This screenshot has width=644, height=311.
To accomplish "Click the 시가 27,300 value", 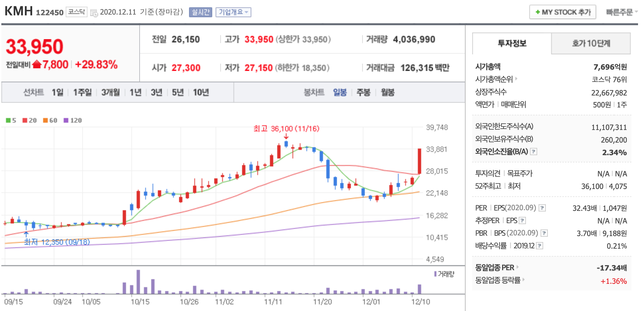I will point(186,68).
